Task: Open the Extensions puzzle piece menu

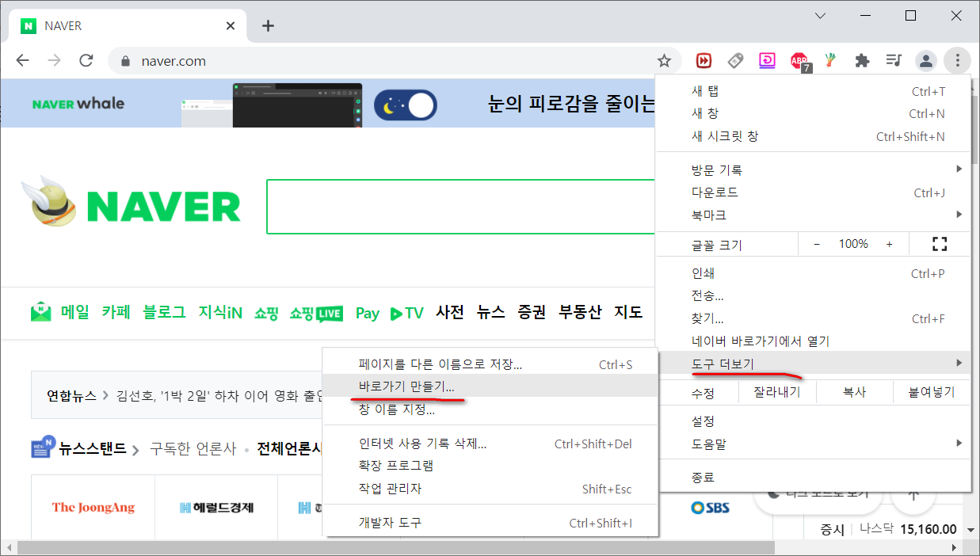Action: (862, 60)
